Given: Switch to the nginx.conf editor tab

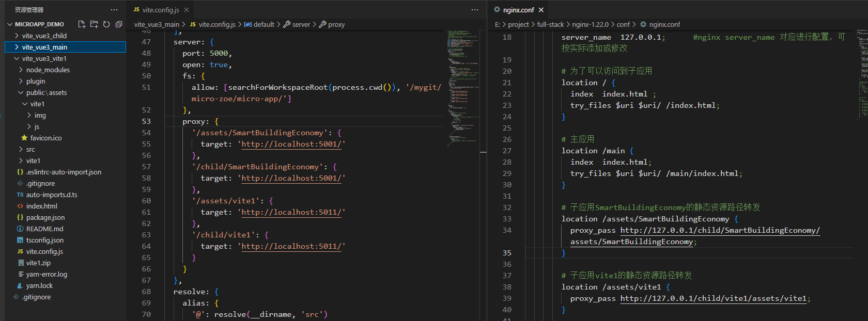Looking at the screenshot, I should pyautogui.click(x=519, y=10).
